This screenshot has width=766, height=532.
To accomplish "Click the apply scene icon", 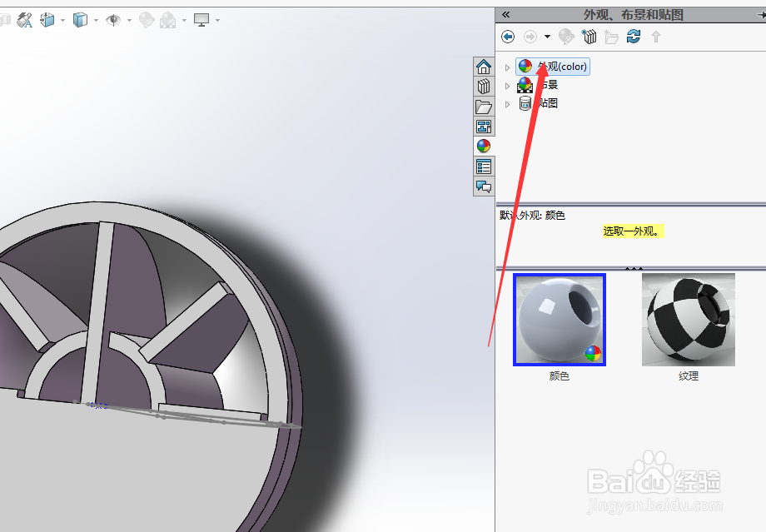I will [167, 20].
